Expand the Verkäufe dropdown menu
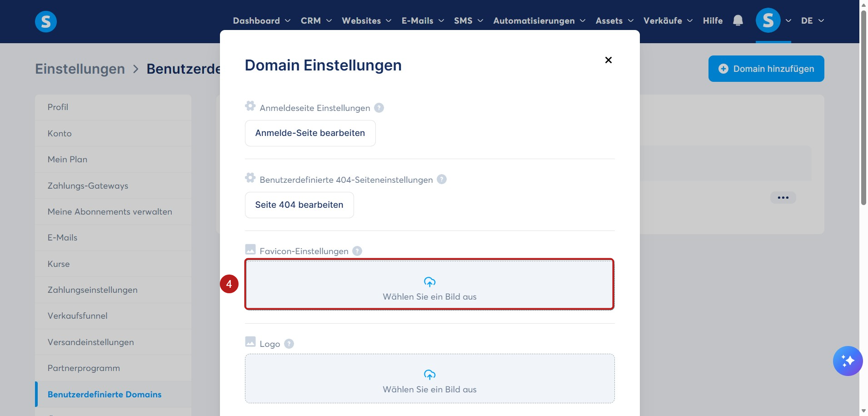868x416 pixels. tap(668, 20)
